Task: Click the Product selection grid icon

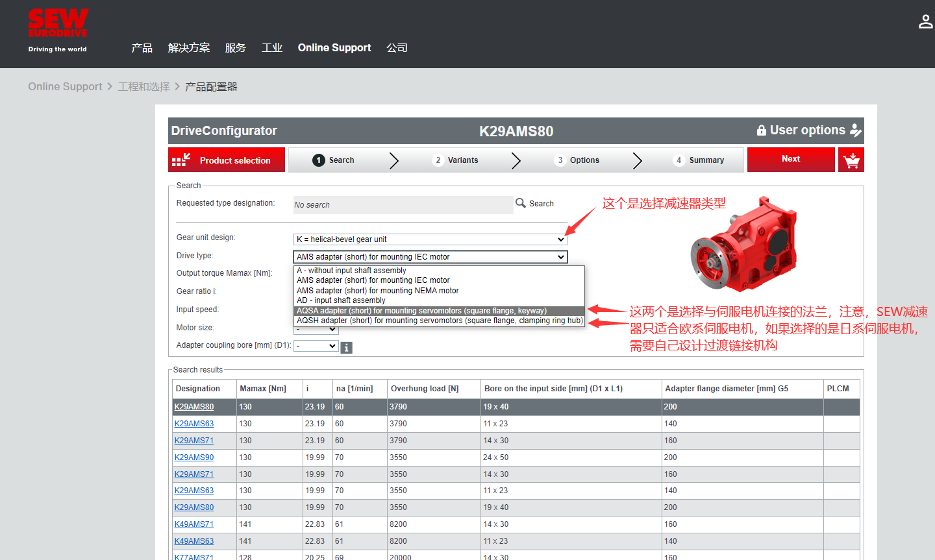Action: (181, 160)
